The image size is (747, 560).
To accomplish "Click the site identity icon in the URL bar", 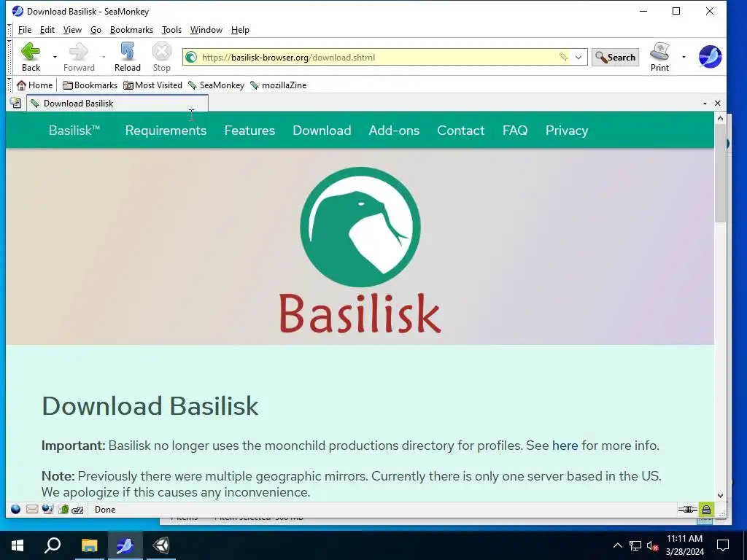I will [x=191, y=57].
